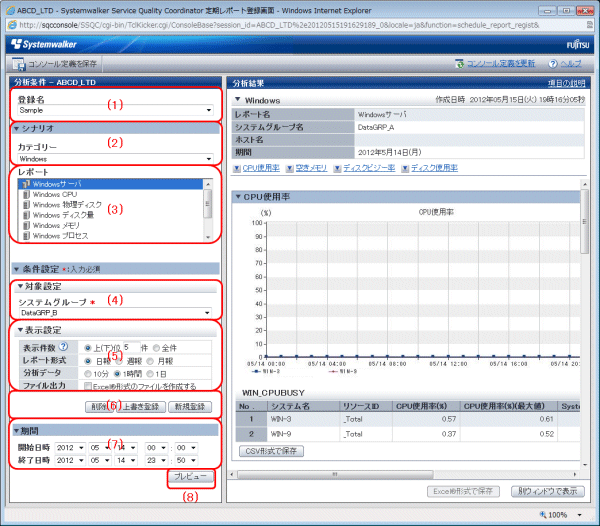Click the 上書き登録 button

click(x=141, y=407)
